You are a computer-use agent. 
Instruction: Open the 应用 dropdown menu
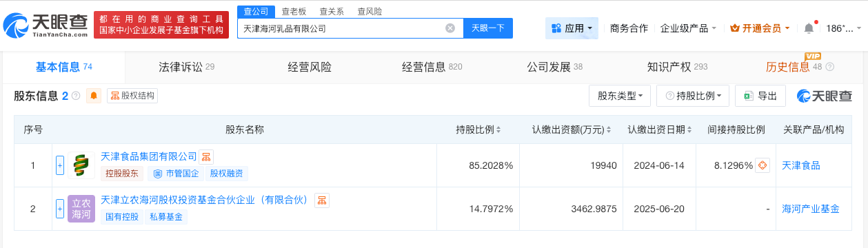point(572,28)
